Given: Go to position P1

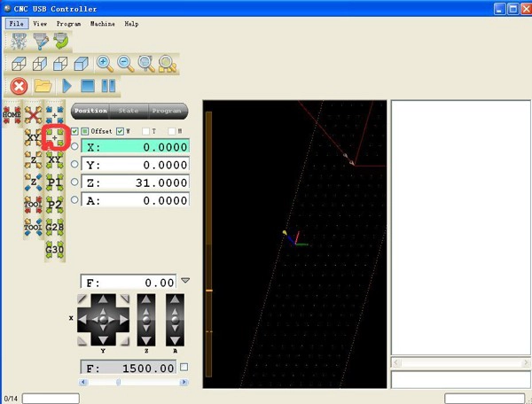Looking at the screenshot, I should [x=55, y=183].
